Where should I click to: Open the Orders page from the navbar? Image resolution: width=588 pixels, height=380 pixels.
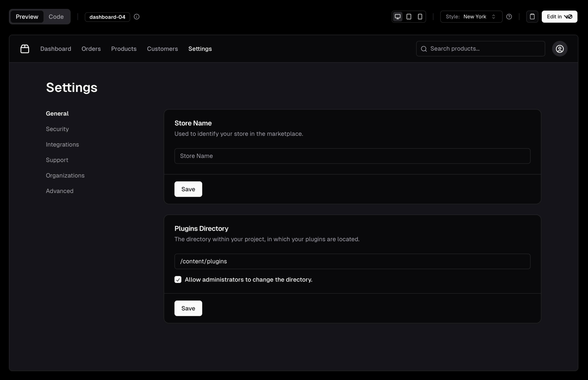point(91,49)
